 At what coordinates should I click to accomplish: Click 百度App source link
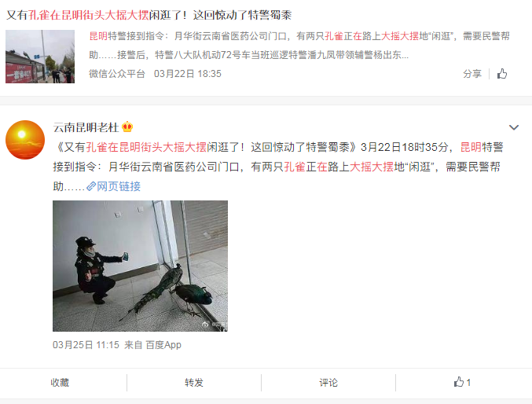click(x=163, y=345)
